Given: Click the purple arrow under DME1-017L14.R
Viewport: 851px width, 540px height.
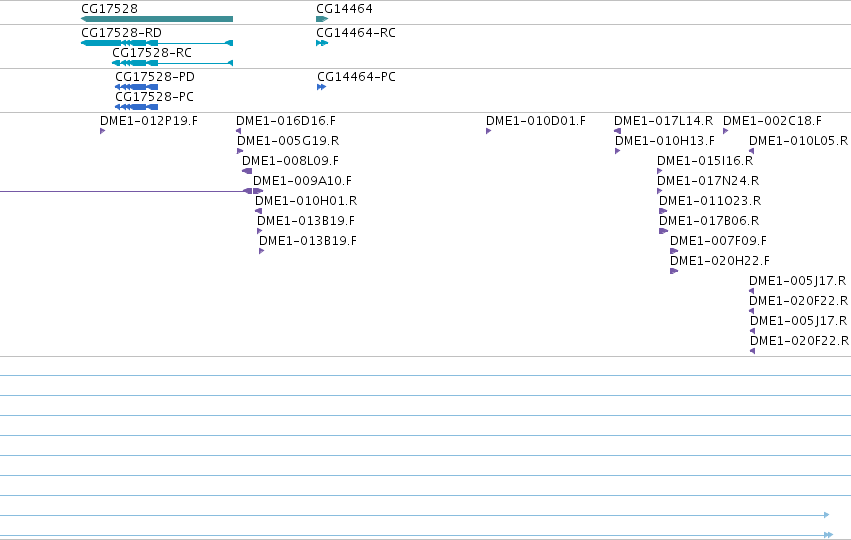Looking at the screenshot, I should click(x=617, y=131).
